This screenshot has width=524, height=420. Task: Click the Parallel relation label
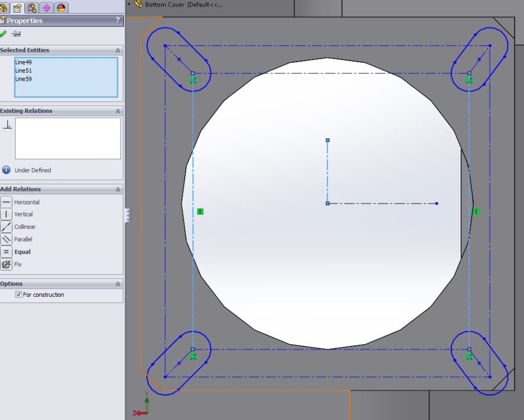coord(23,239)
